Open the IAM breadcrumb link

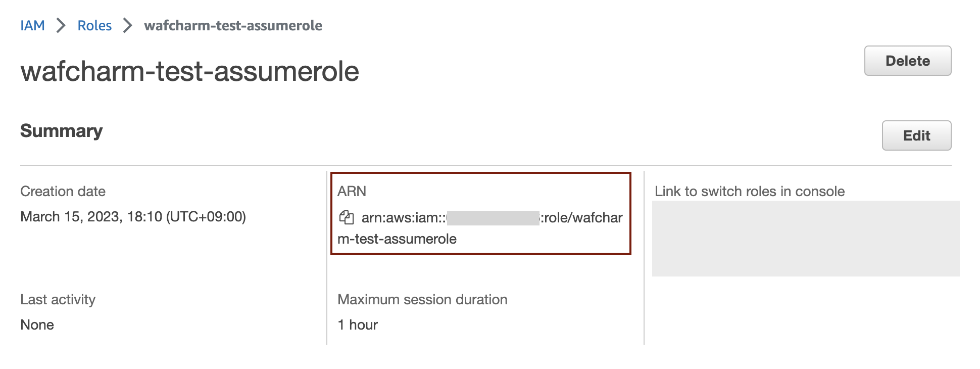click(32, 25)
